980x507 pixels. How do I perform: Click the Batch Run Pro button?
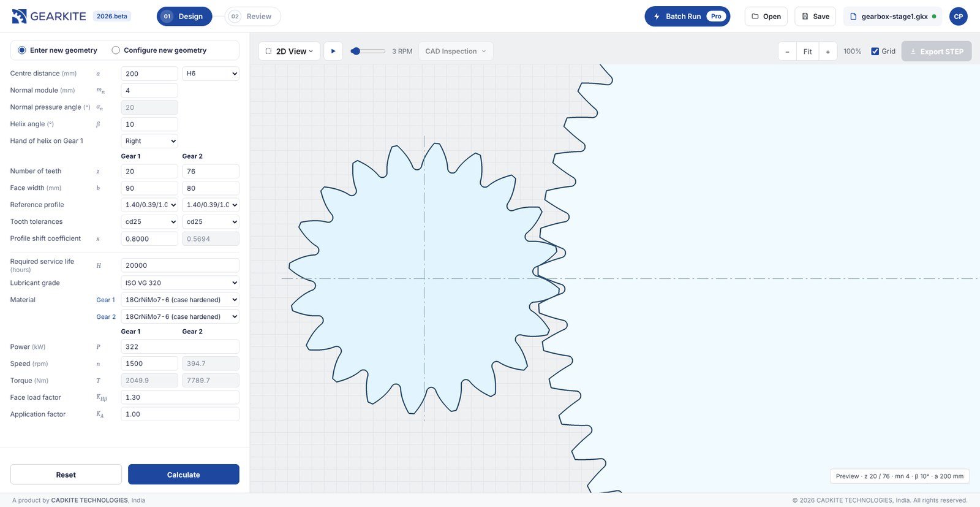pyautogui.click(x=687, y=17)
